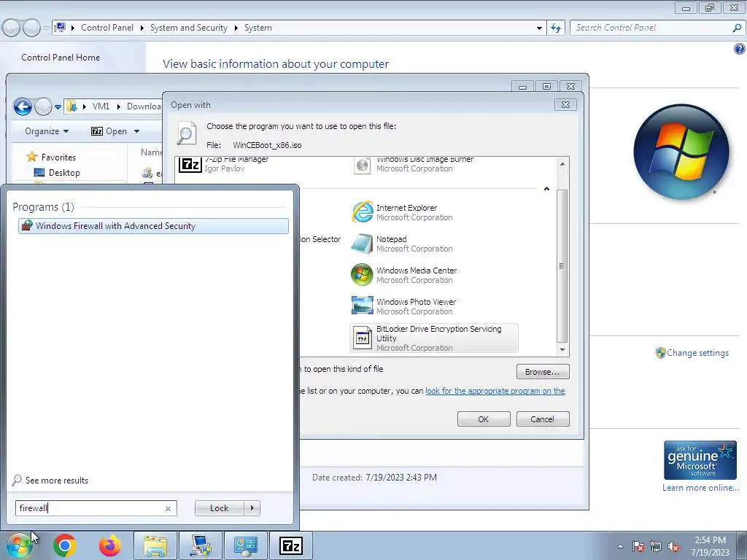Expand Control Panel address bar dropdown
This screenshot has width=747, height=560.
[539, 28]
